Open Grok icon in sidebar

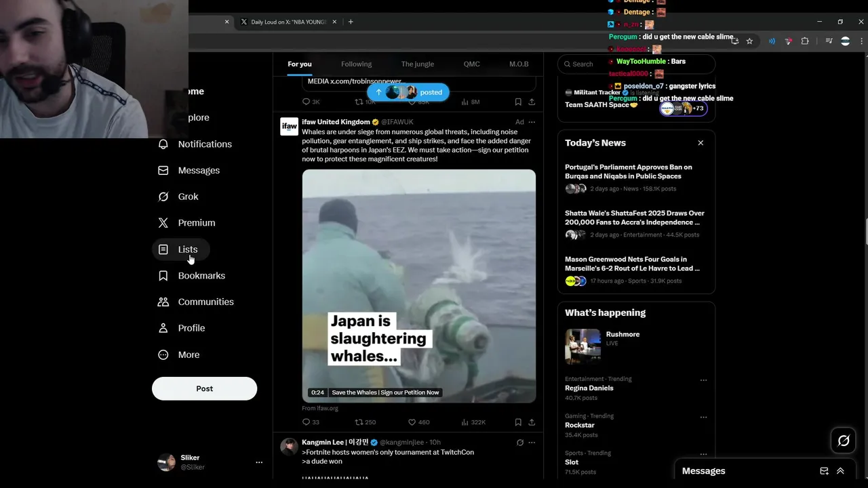(x=163, y=197)
